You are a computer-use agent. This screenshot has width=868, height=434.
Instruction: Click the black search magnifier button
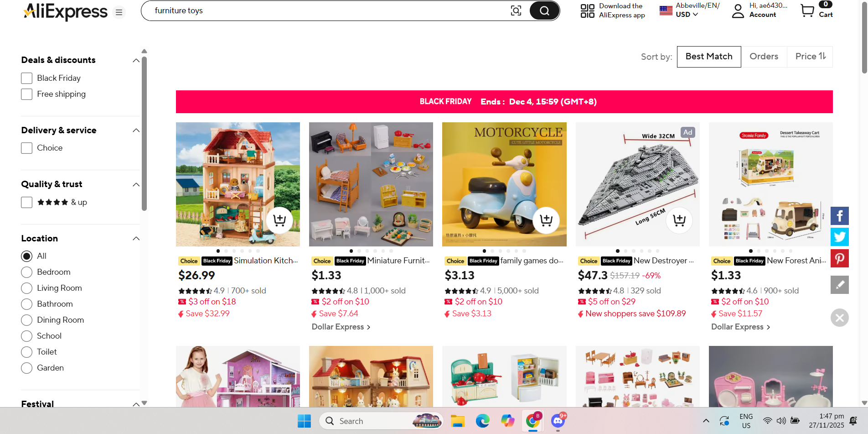point(544,10)
